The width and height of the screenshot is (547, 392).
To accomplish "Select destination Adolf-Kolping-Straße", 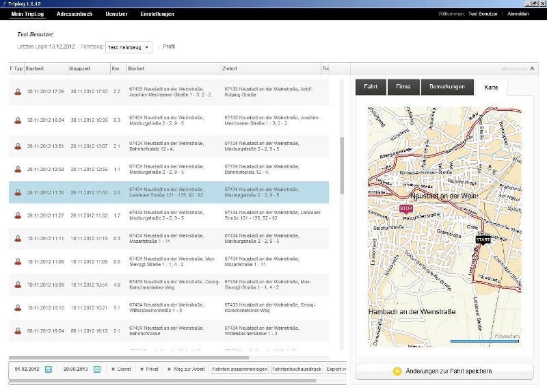I will click(269, 92).
